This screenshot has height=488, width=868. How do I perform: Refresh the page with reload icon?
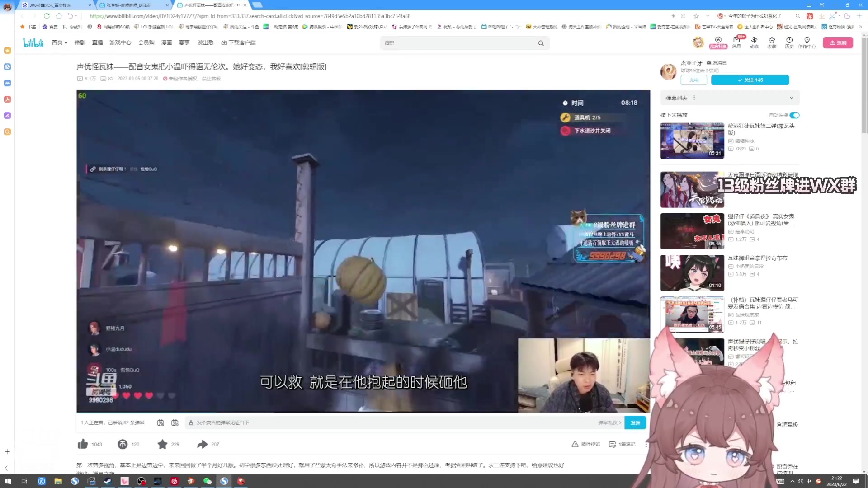[x=47, y=16]
